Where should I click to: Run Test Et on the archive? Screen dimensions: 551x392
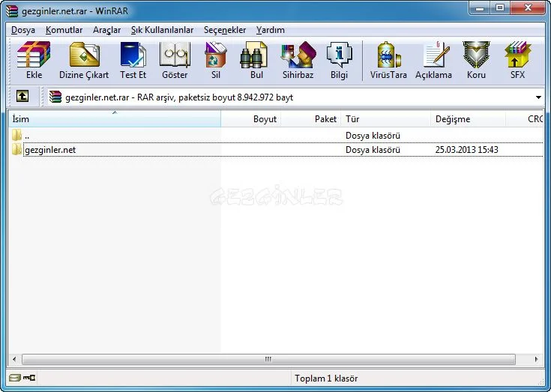[x=133, y=60]
